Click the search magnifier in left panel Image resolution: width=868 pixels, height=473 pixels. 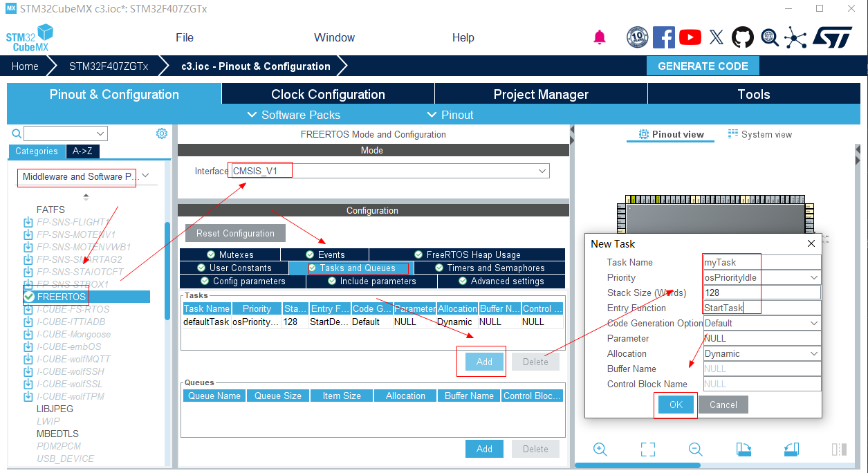17,133
